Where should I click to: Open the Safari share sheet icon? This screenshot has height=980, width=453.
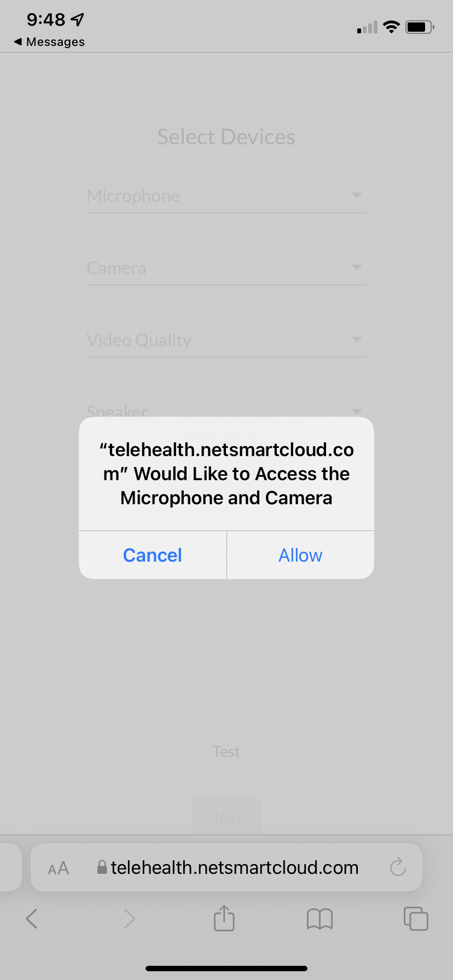pyautogui.click(x=224, y=918)
